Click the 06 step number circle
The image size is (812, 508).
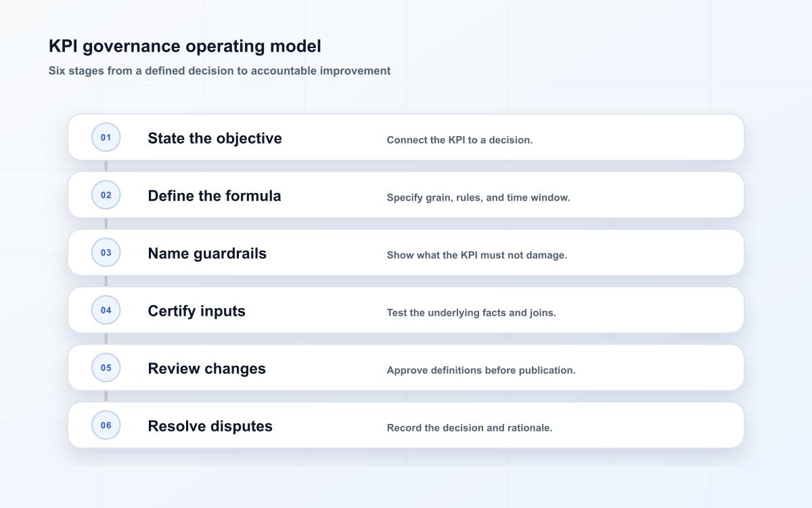click(x=106, y=425)
